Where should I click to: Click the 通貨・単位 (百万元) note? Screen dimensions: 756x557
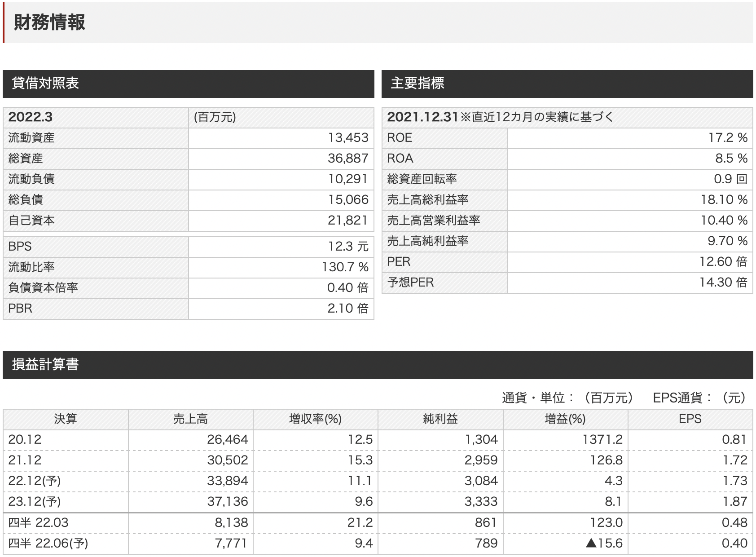(x=567, y=398)
